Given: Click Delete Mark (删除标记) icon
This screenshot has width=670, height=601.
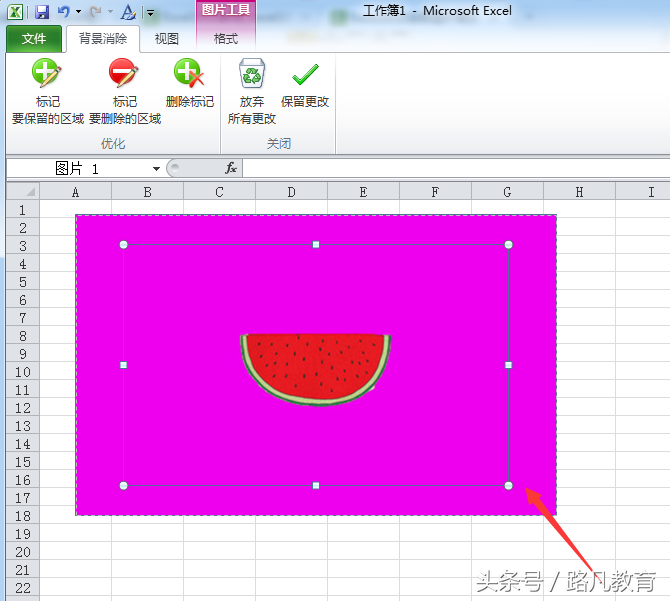Looking at the screenshot, I should [189, 73].
